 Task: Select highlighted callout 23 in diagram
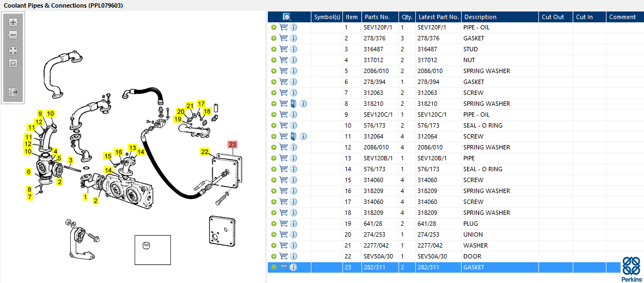233,144
